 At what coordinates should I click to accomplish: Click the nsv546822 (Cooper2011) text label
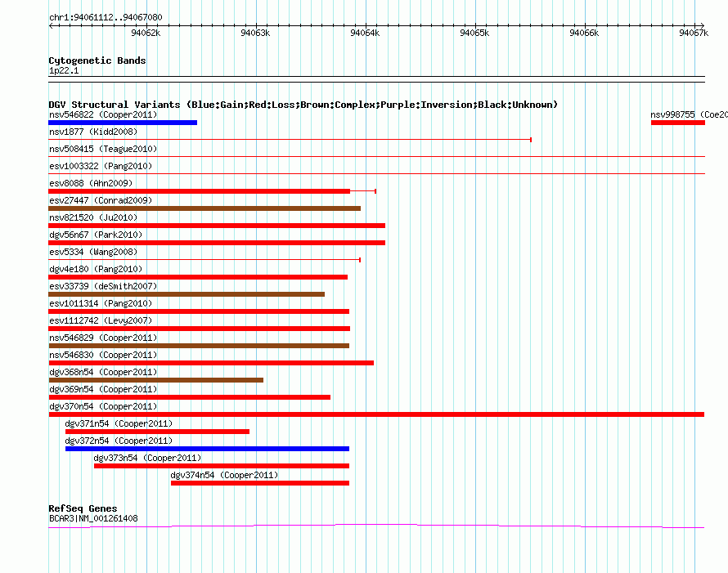click(x=103, y=114)
